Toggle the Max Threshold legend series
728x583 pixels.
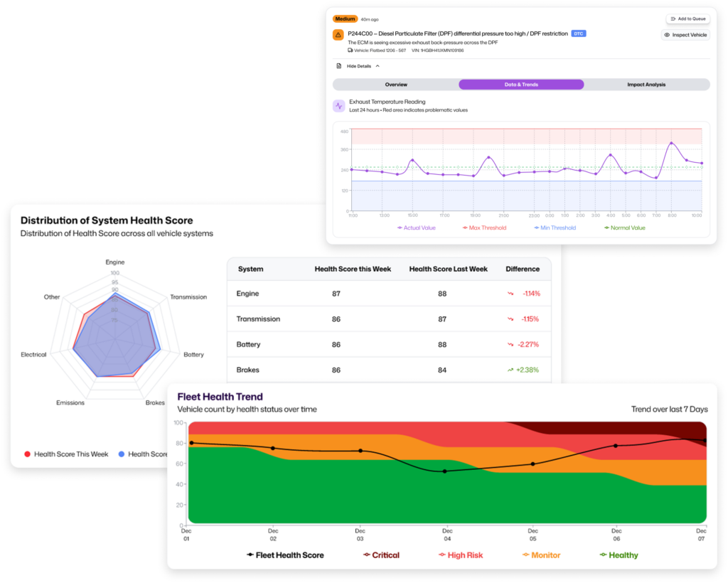pos(483,228)
